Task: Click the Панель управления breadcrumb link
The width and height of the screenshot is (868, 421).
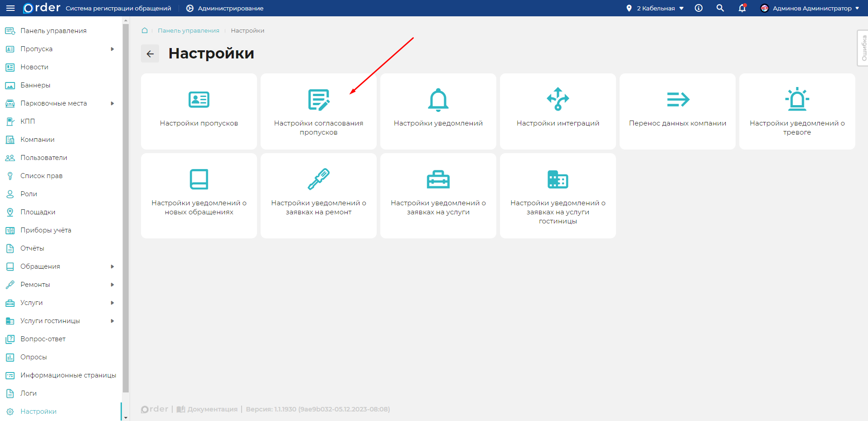Action: (188, 30)
